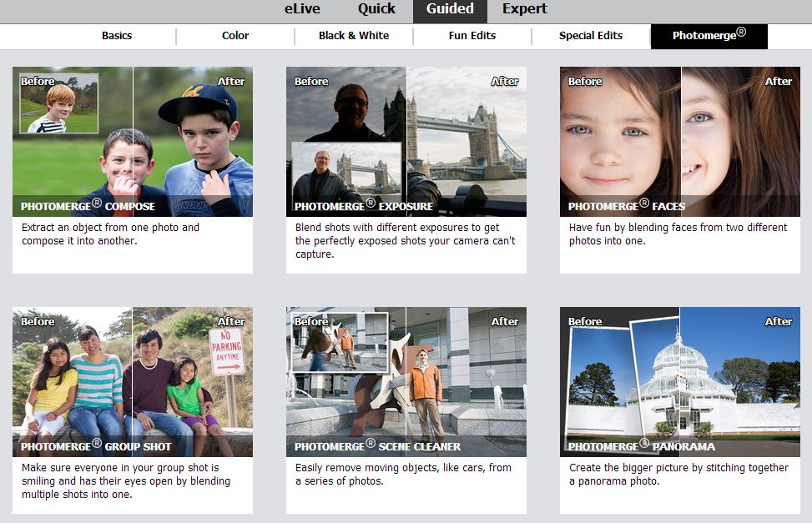Click the PHOTOMERGE FACES title label
This screenshot has height=523, width=812.
[x=627, y=205]
